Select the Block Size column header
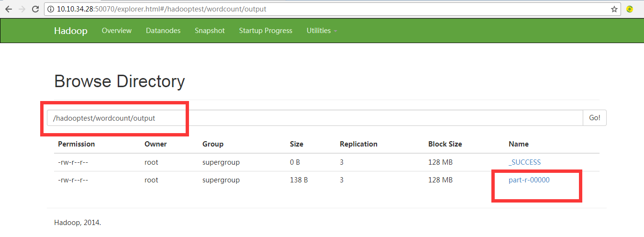Viewport: 644px width, 237px height. point(445,144)
